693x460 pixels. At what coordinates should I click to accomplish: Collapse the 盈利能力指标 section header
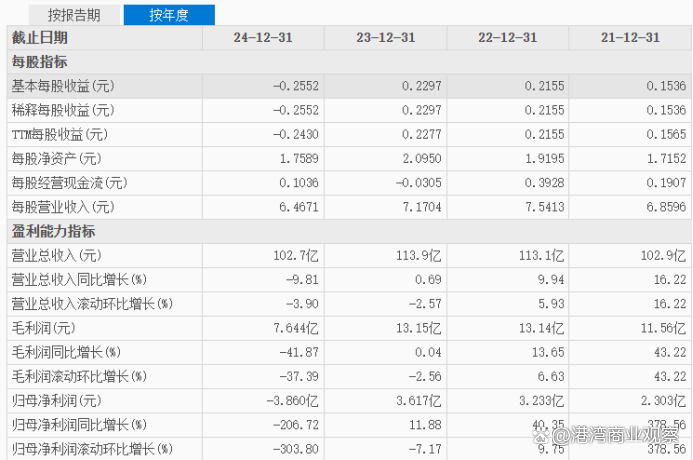(x=53, y=231)
